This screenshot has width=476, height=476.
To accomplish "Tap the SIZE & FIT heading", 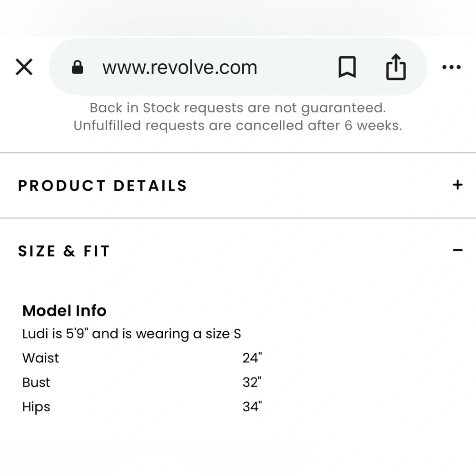I will 64,251.
